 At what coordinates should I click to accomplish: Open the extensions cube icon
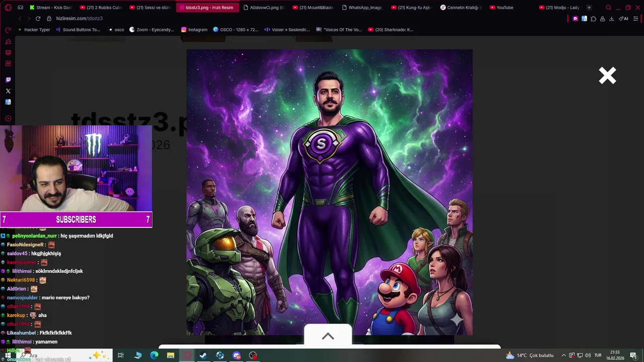[x=593, y=19]
